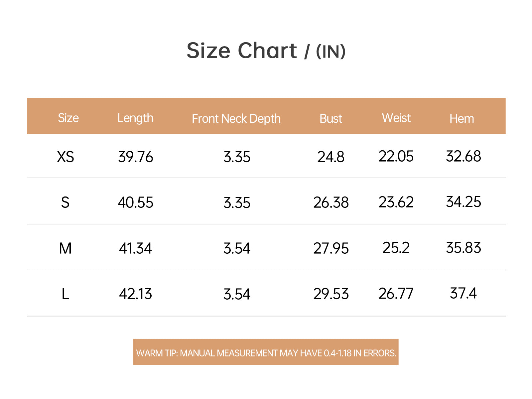Click the Hem column header
This screenshot has width=532, height=399.
(462, 118)
